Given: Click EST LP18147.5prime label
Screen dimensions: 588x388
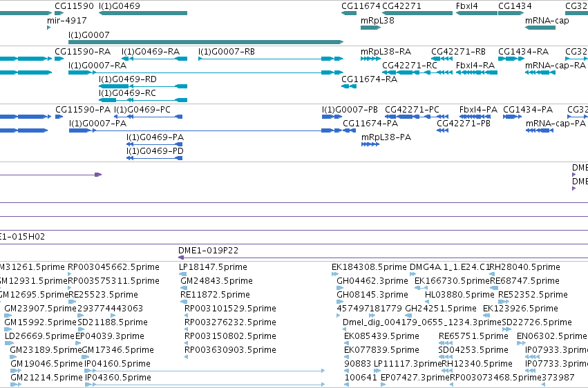Looking at the screenshot, I should [x=213, y=267].
